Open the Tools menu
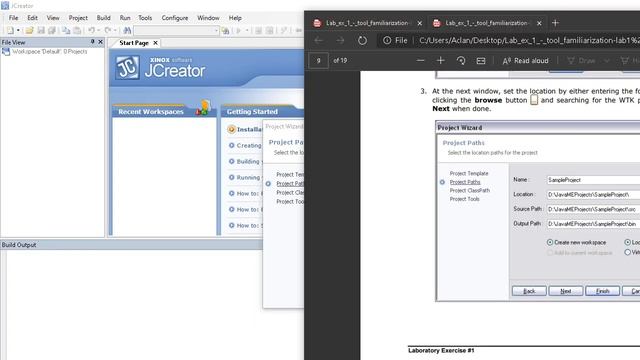The image size is (640, 360). coord(145,18)
